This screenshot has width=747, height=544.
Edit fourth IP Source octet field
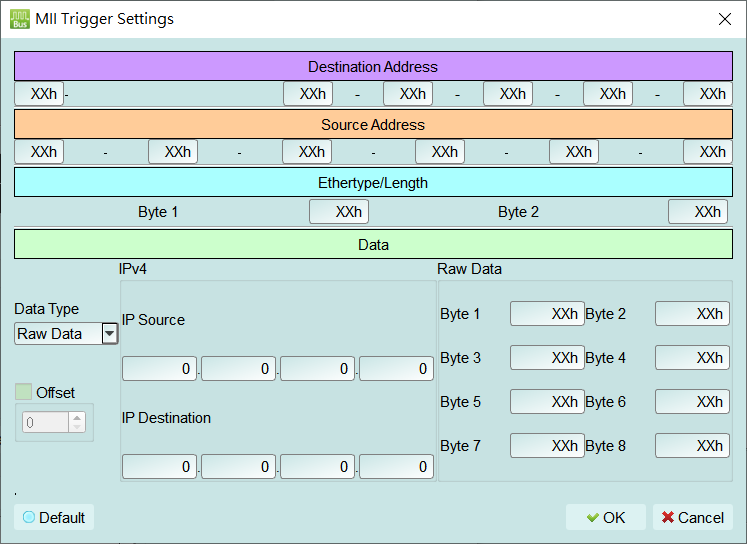click(396, 368)
